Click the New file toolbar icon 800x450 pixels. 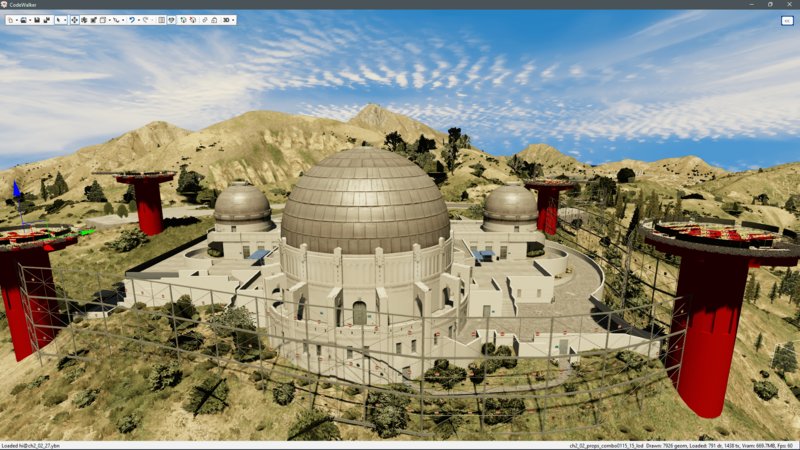11,20
